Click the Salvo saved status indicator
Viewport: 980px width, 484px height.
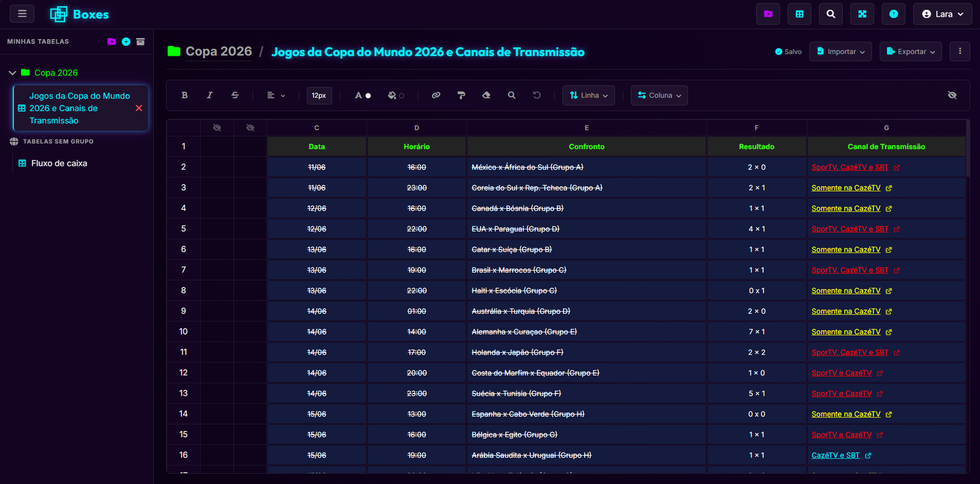coord(788,52)
